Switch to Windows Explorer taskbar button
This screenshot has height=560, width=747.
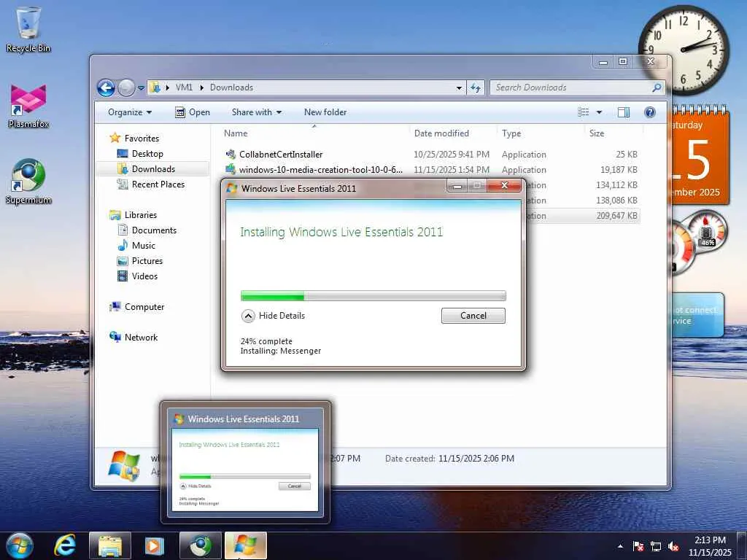click(110, 545)
